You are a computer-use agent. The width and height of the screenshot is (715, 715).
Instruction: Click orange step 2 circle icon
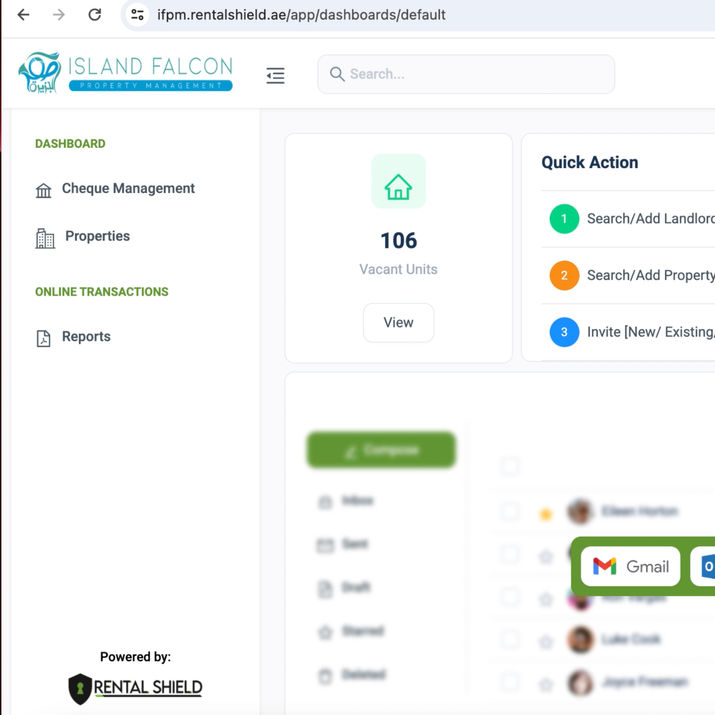[x=564, y=275]
